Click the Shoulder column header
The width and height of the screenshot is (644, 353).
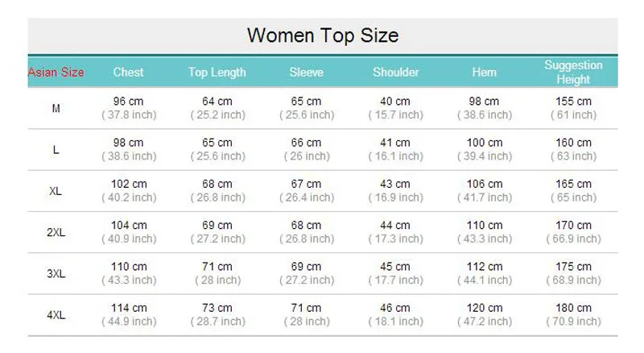click(x=395, y=73)
